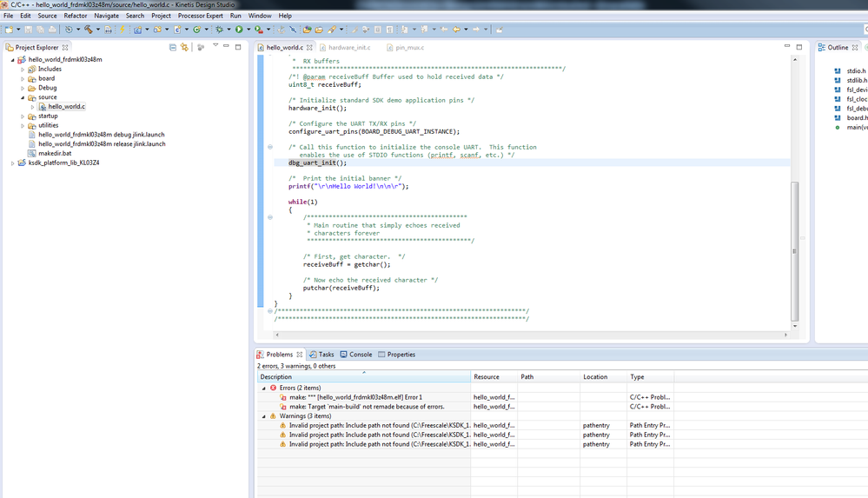Expand the ksdk_platform_lib_KL03Z4 project
Viewport: 868px width, 498px height.
pyautogui.click(x=13, y=163)
